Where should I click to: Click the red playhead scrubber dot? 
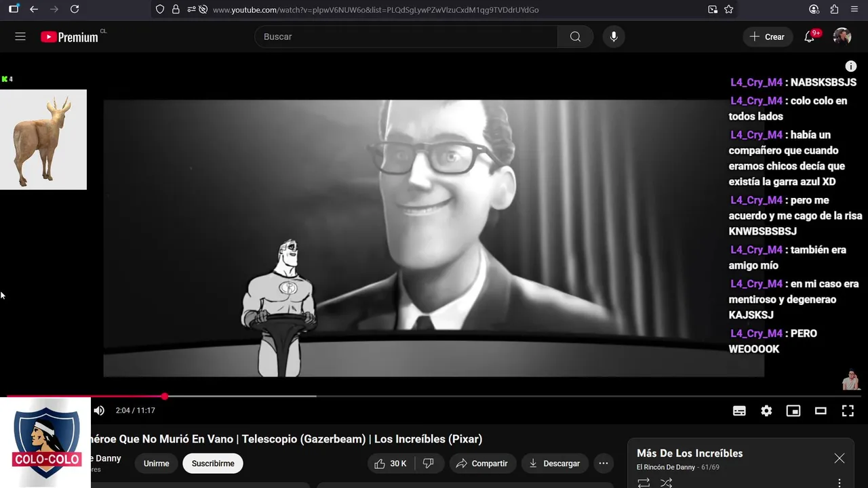165,396
